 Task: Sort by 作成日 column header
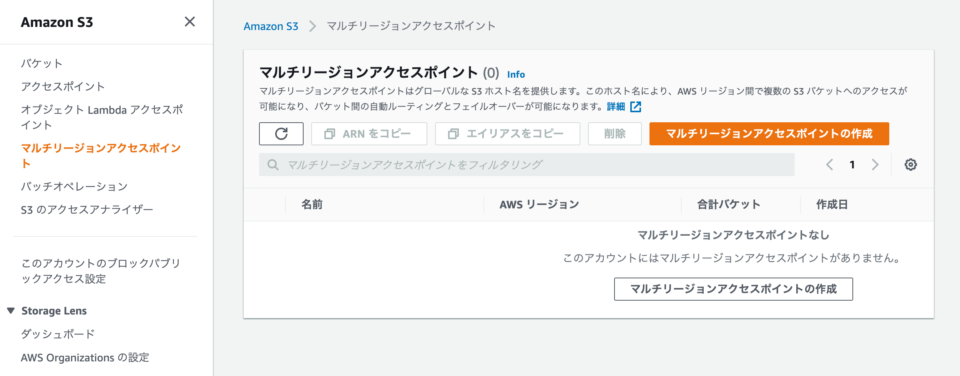[x=832, y=205]
